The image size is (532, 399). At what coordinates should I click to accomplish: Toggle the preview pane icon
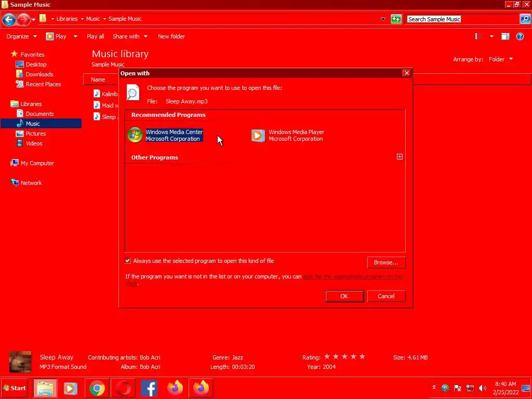505,36
